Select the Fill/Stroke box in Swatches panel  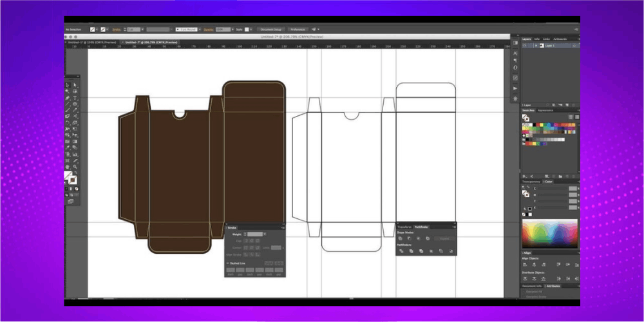[x=526, y=118]
